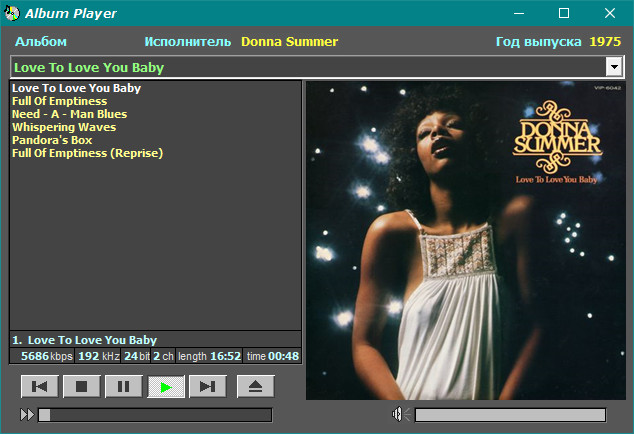
Task: Click the green Play button
Action: tap(166, 387)
